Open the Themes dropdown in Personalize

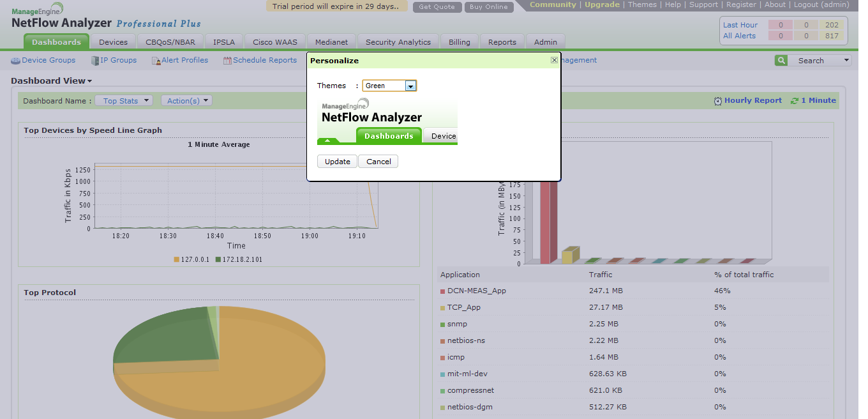point(411,86)
